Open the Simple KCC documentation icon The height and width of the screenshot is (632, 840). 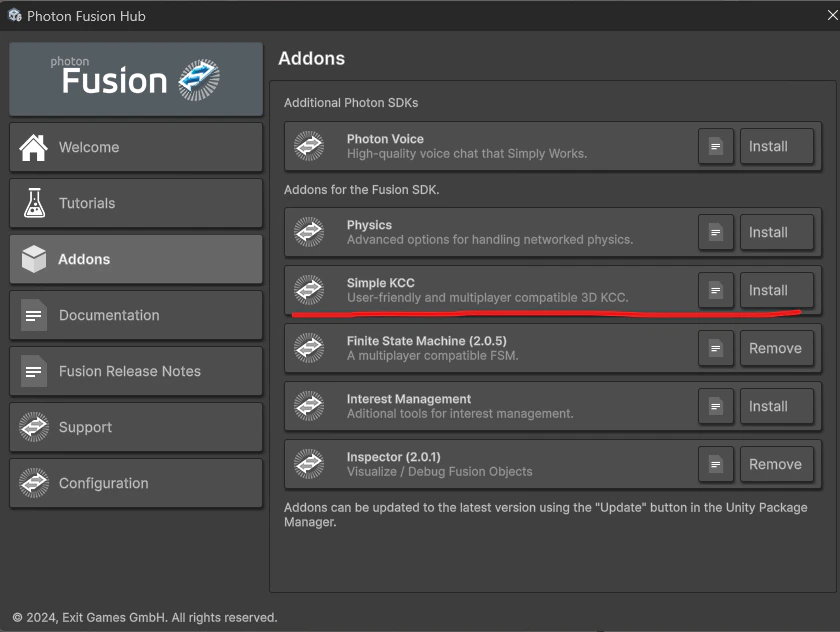[715, 290]
